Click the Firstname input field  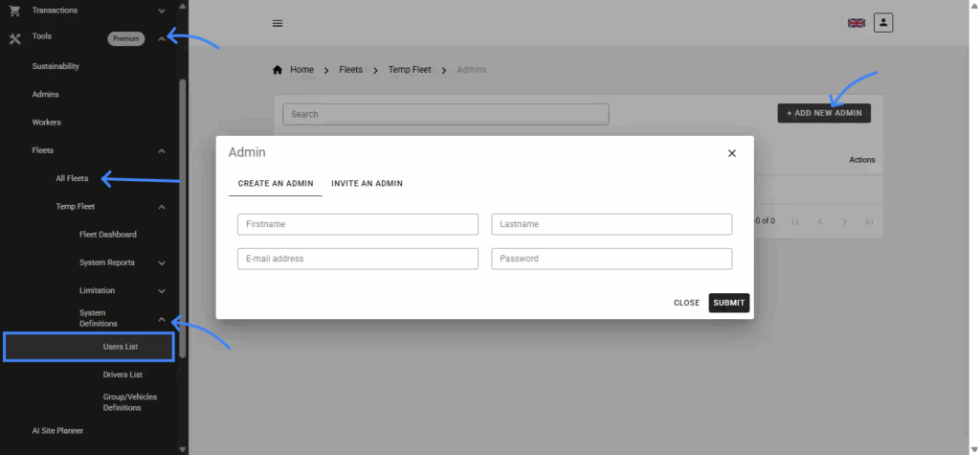(357, 224)
